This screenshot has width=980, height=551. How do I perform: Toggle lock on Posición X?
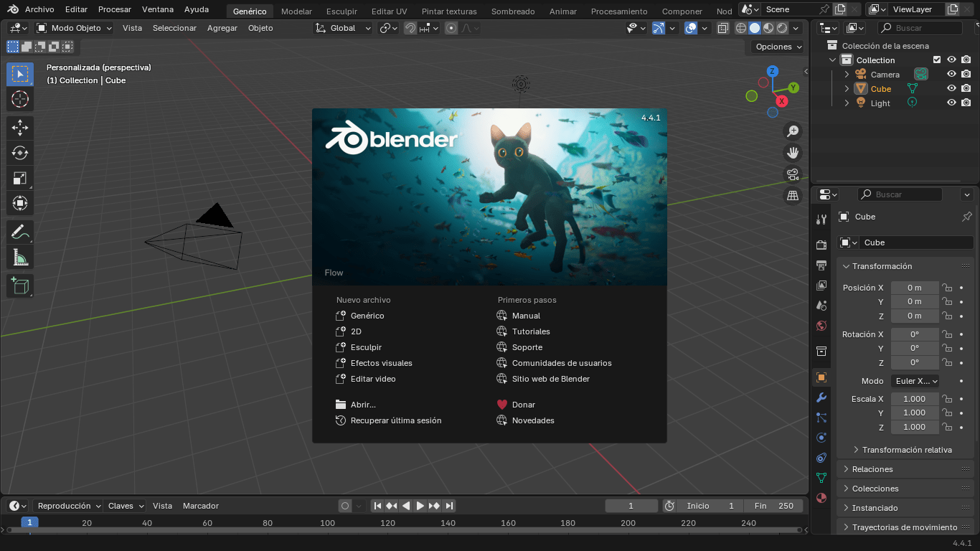coord(947,288)
